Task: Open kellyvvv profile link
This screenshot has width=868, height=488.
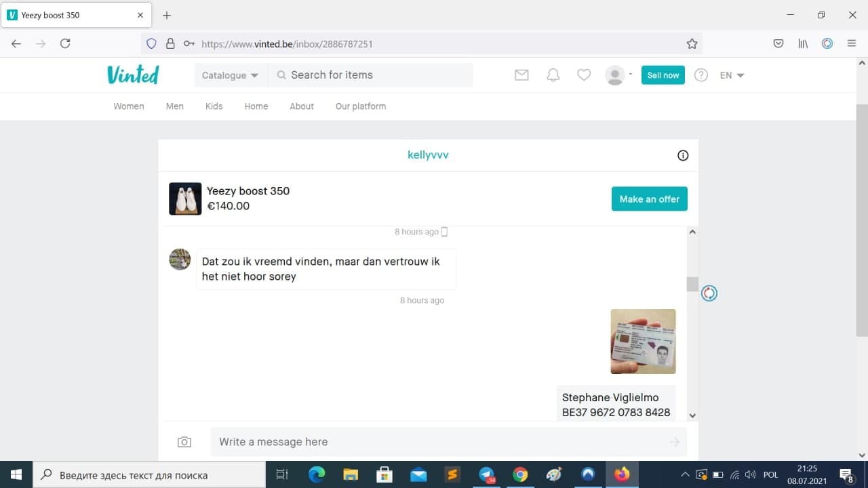Action: 428,155
